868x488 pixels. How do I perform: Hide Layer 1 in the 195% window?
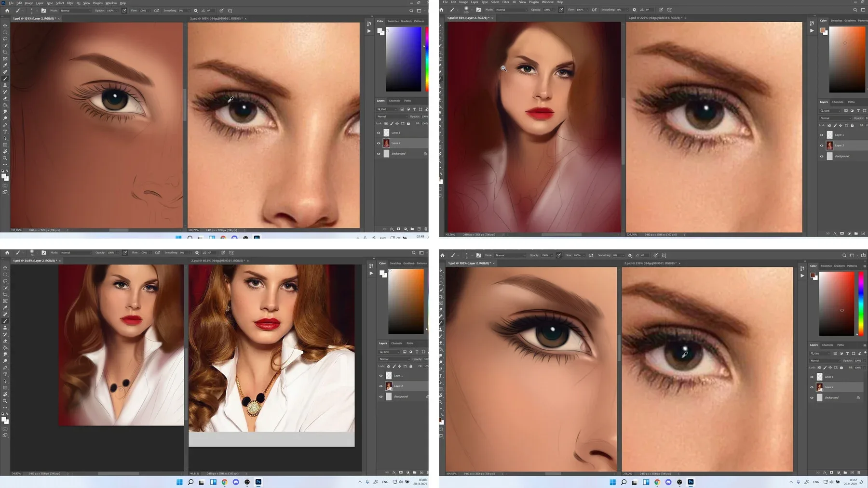point(812,377)
